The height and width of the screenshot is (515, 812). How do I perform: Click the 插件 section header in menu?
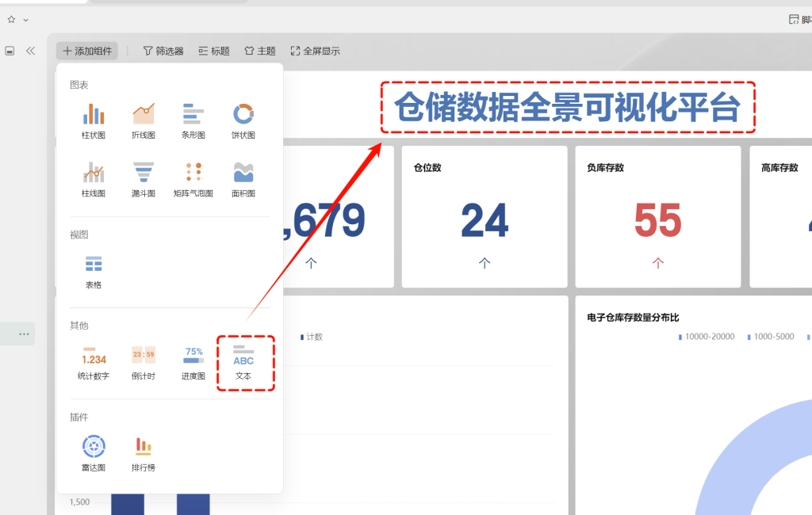(79, 418)
